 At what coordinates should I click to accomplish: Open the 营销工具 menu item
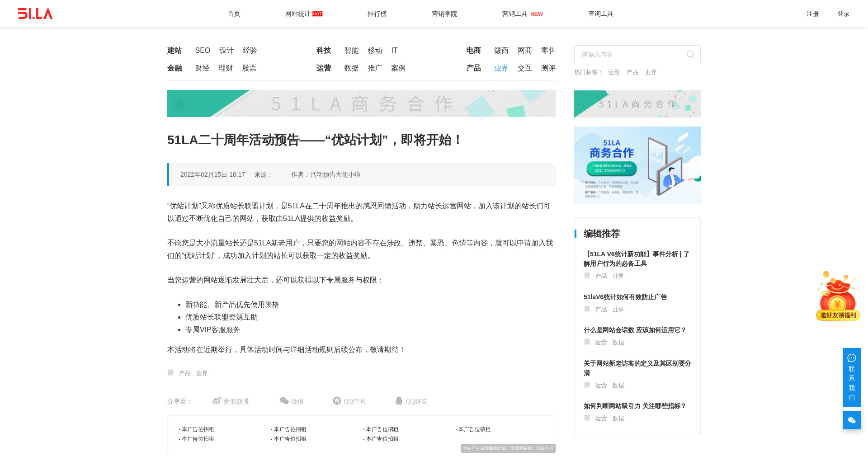pos(515,14)
